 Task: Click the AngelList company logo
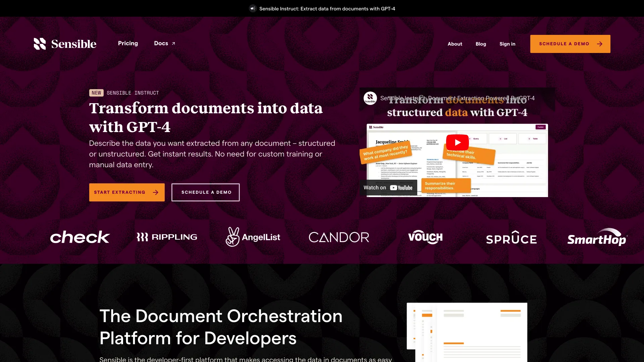pyautogui.click(x=253, y=237)
